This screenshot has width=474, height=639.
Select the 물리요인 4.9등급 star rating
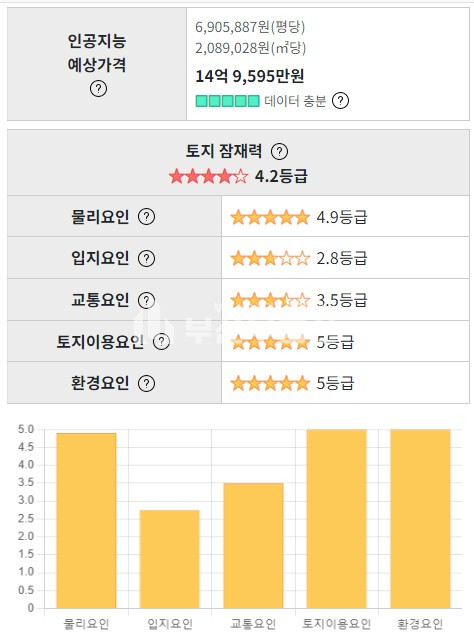pyautogui.click(x=270, y=217)
